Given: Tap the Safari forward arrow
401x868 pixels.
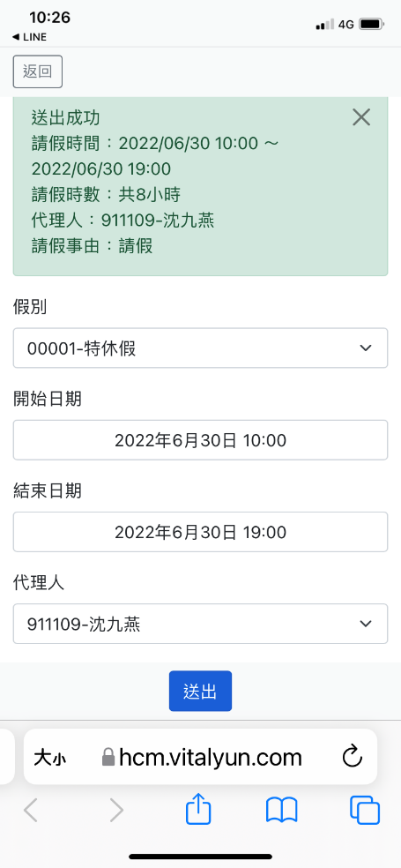Looking at the screenshot, I should 116,811.
